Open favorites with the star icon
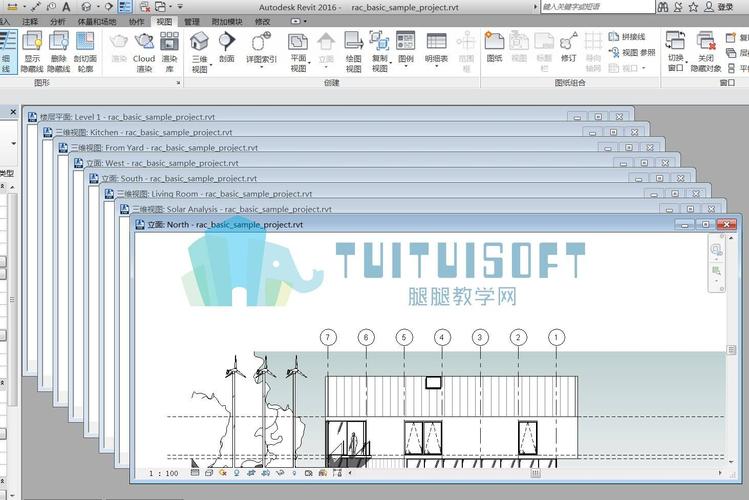Viewport: 749px width, 500px height. pos(693,7)
